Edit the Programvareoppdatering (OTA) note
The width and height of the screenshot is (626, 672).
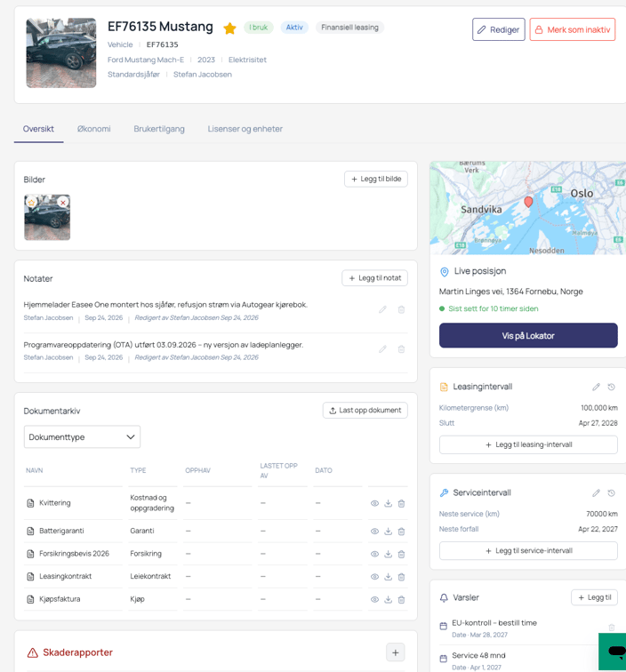[x=382, y=349]
